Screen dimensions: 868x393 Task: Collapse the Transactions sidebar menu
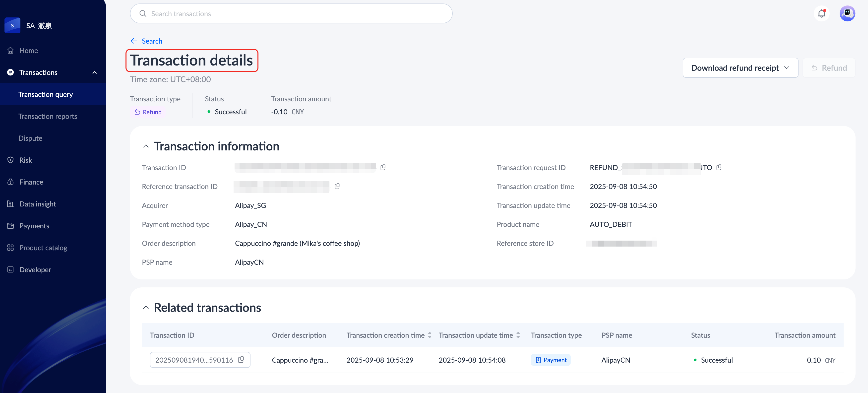pos(95,72)
